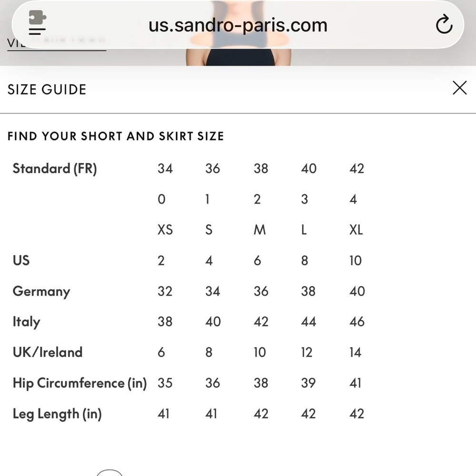Click the Hip Circumference (in) label
This screenshot has height=476, width=476.
79,383
